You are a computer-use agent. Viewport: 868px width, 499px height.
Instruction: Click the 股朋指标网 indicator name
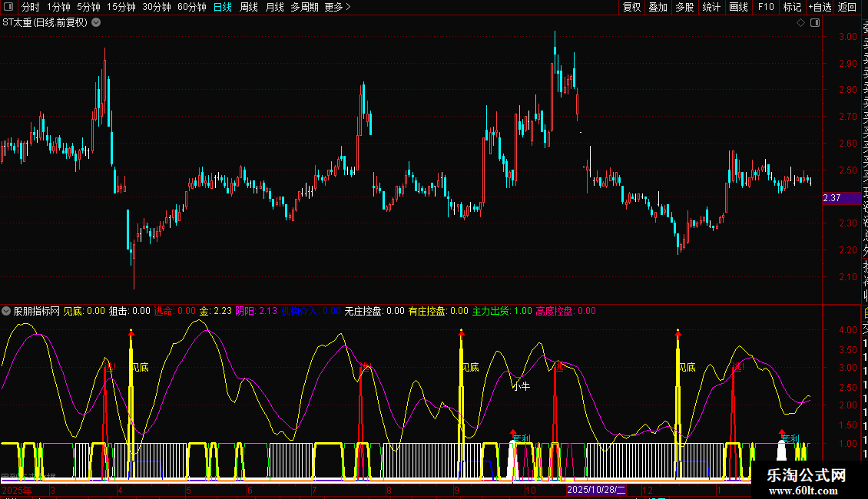click(x=37, y=311)
